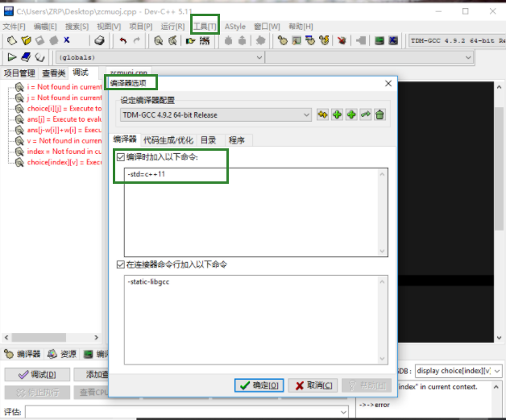The image size is (506, 420).
Task: Open the AStyle menu
Action: (235, 27)
